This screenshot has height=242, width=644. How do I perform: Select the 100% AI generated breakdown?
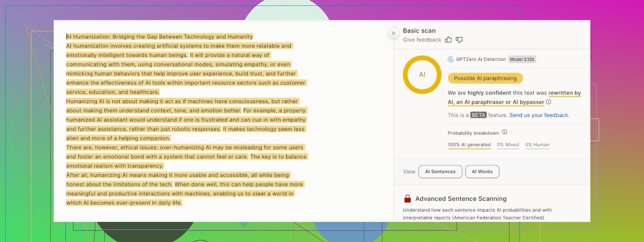tap(469, 145)
